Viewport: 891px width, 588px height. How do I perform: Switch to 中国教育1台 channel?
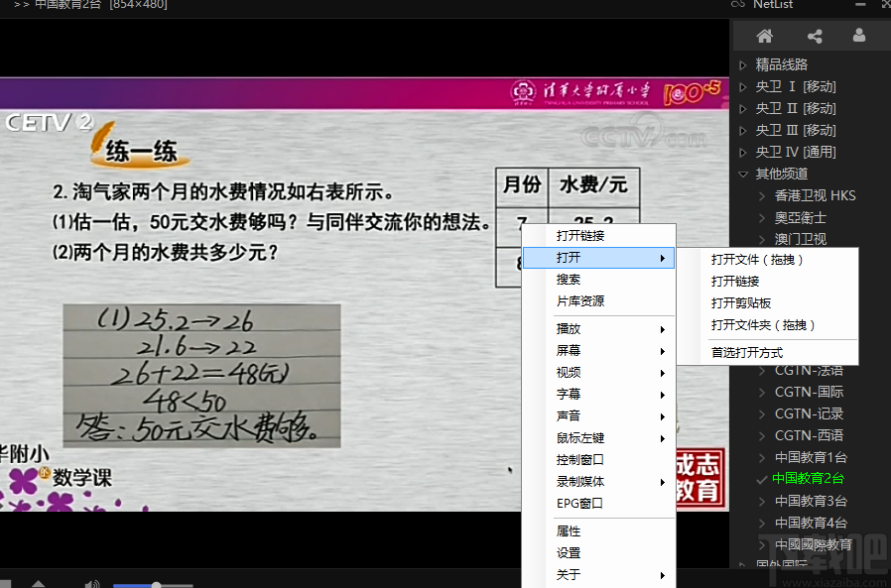tap(811, 457)
